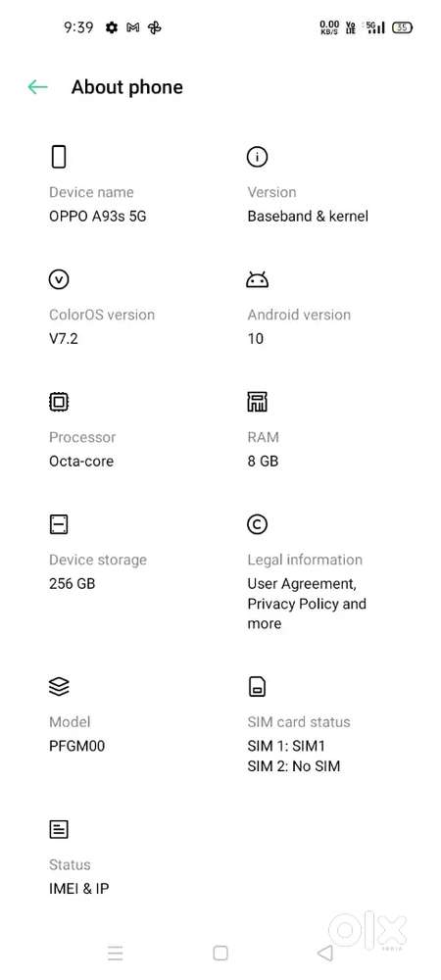This screenshot has height=980, width=441.
Task: Select the OPPO A93s 5G device name
Action: point(97,217)
